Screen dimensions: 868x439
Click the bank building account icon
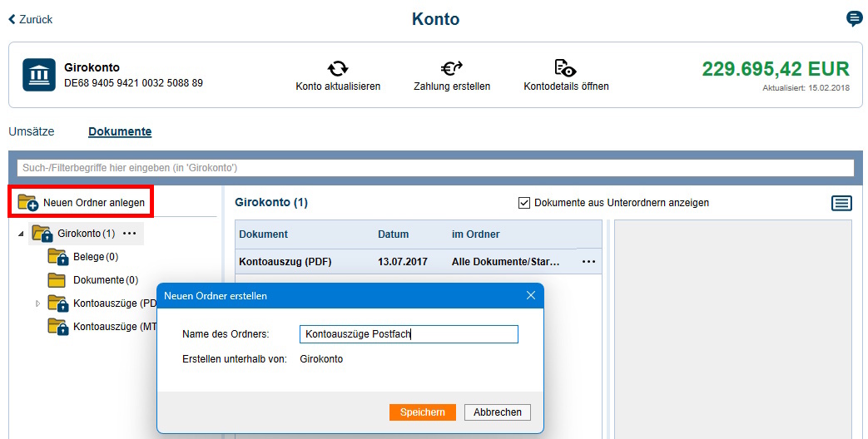[38, 75]
